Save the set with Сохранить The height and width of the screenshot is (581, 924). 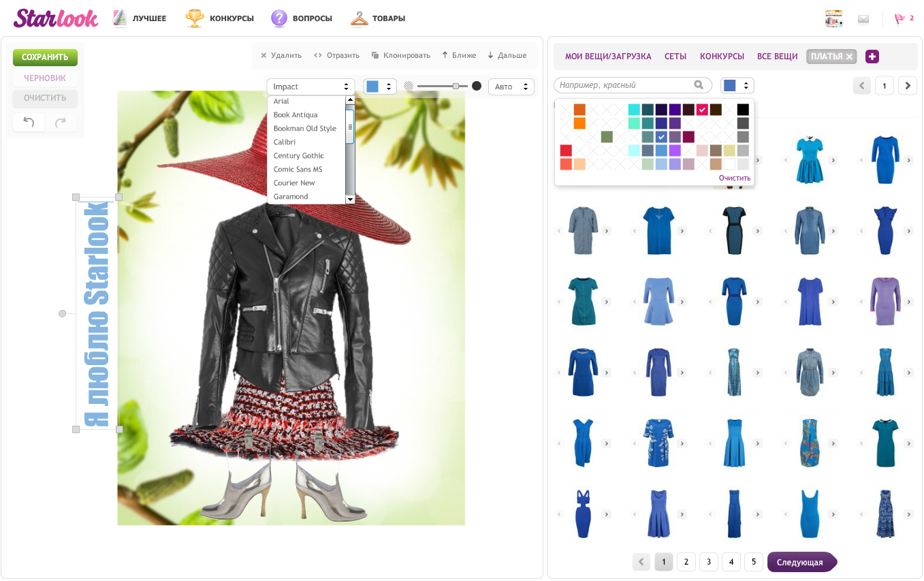pos(45,57)
